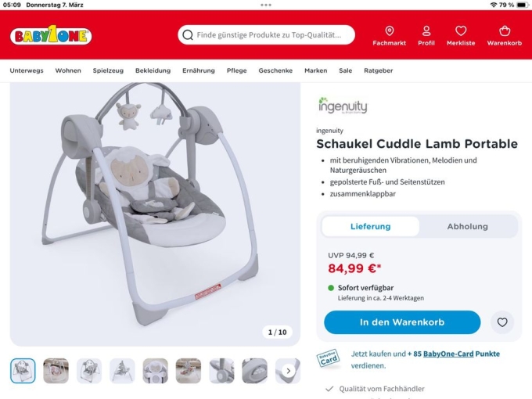Open the Warenkorb basket icon

(x=505, y=31)
